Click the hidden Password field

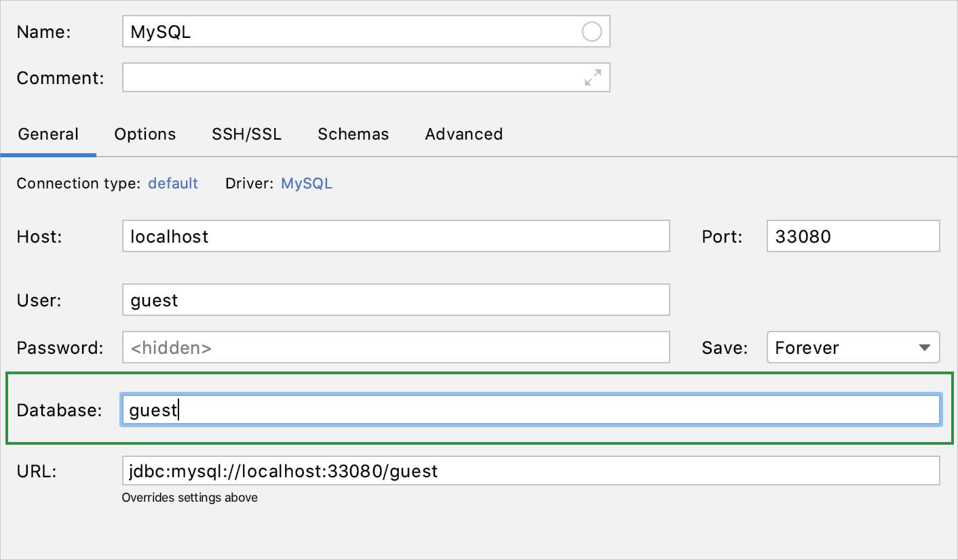396,347
